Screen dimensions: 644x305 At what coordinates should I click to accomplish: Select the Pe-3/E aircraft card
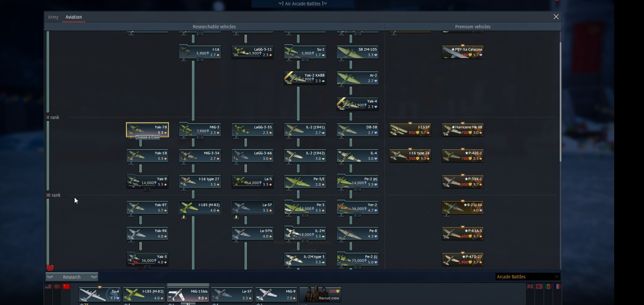click(305, 182)
